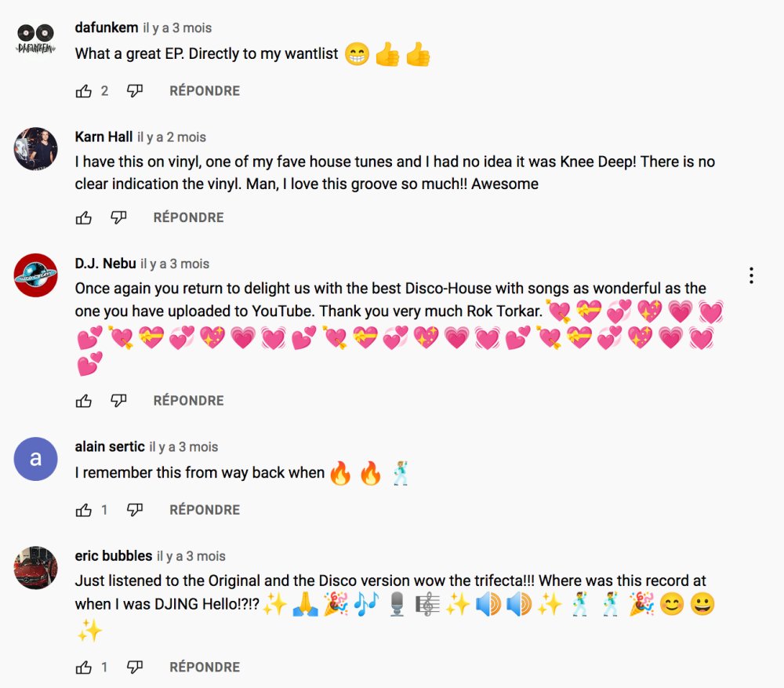Like Karn Hall's comment
The width and height of the screenshot is (784, 688).
(84, 217)
